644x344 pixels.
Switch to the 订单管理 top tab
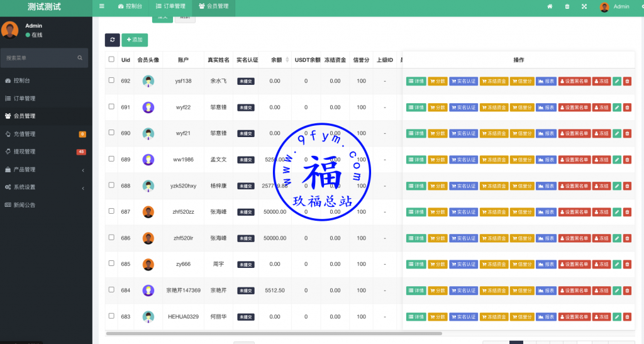click(x=170, y=6)
